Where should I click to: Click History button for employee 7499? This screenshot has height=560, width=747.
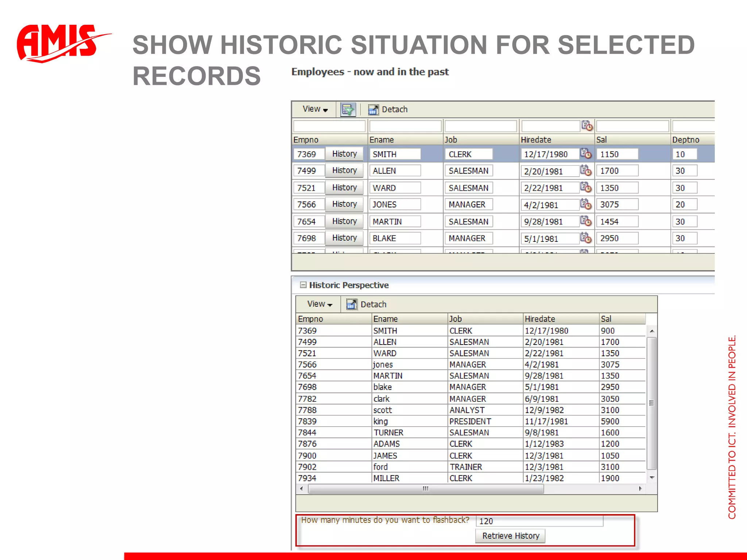[x=344, y=170]
